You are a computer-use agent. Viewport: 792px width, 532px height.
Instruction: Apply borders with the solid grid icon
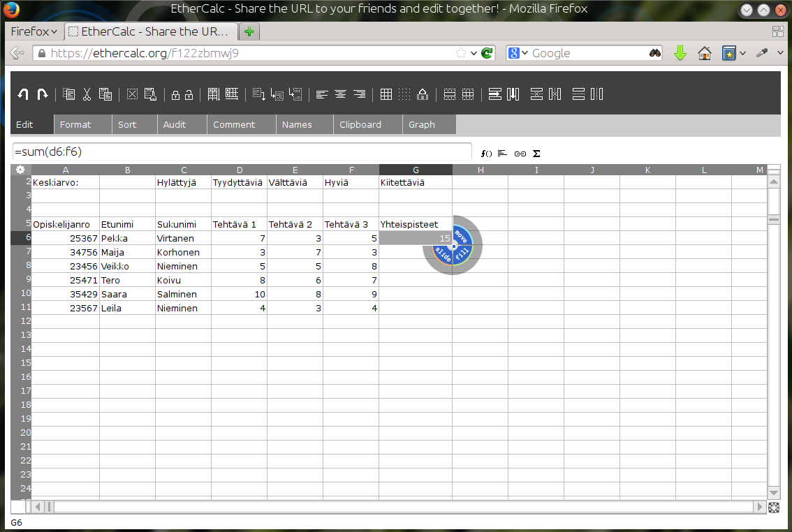(386, 94)
